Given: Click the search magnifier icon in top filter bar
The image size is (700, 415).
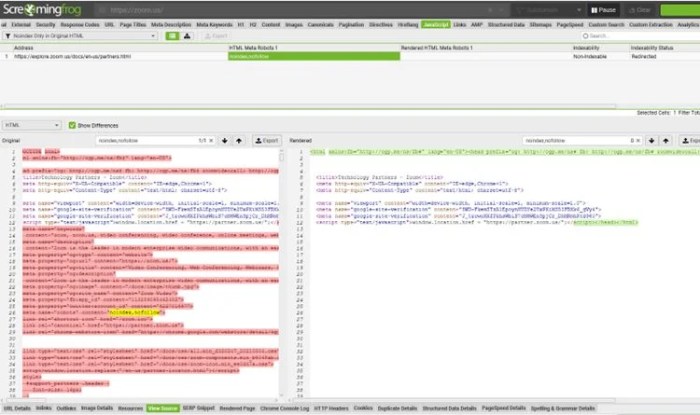Looking at the screenshot, I should (585, 36).
